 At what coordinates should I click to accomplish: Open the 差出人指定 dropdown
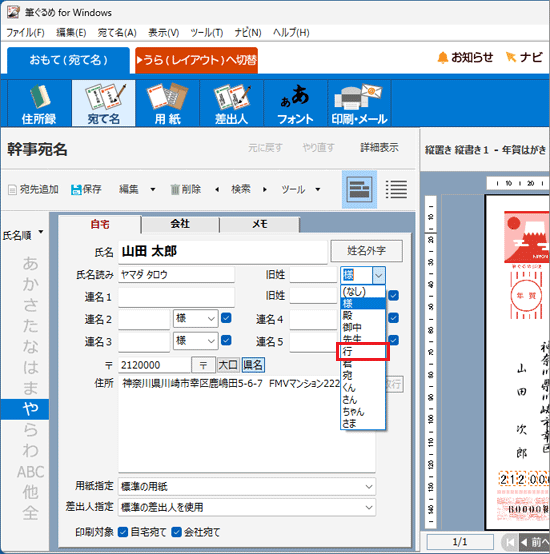247,507
